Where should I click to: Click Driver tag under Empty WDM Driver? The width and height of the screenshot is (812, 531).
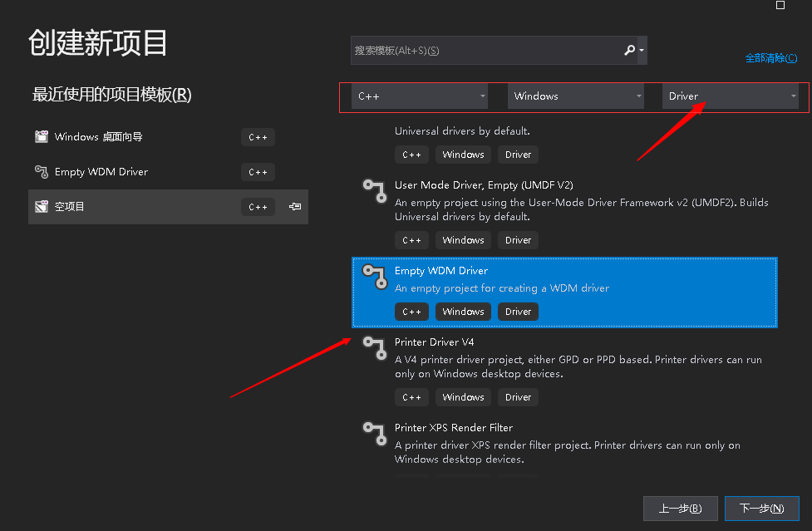518,312
